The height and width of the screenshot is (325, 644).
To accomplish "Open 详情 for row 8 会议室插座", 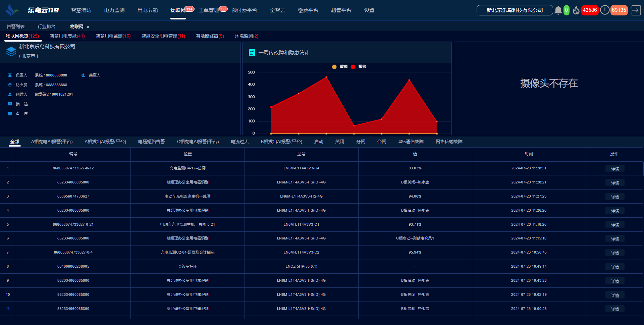I will point(614,267).
